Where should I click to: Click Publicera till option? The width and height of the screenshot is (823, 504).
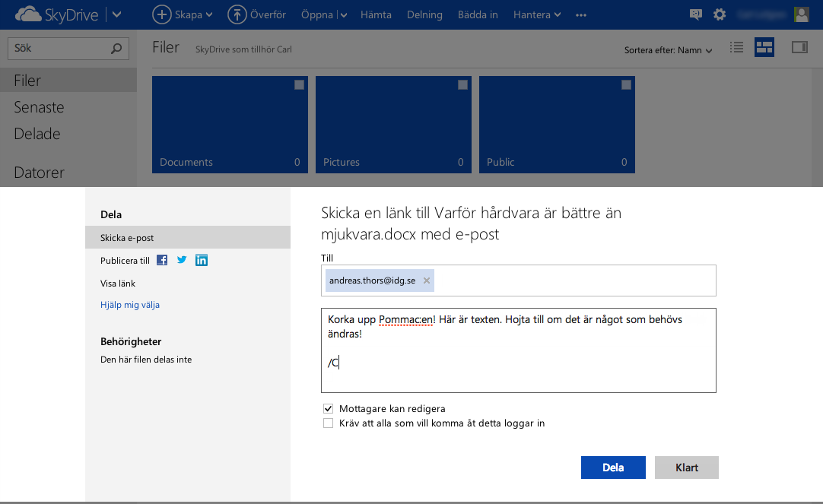125,261
